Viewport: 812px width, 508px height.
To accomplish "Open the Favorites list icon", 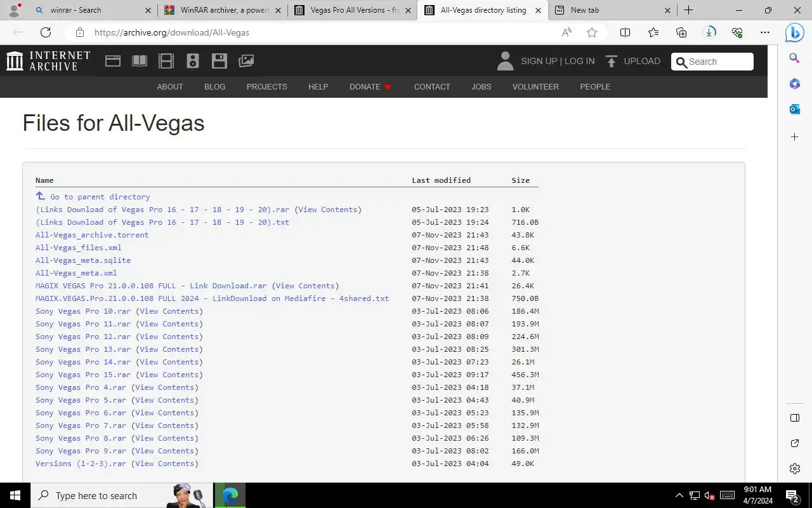I will 653,32.
